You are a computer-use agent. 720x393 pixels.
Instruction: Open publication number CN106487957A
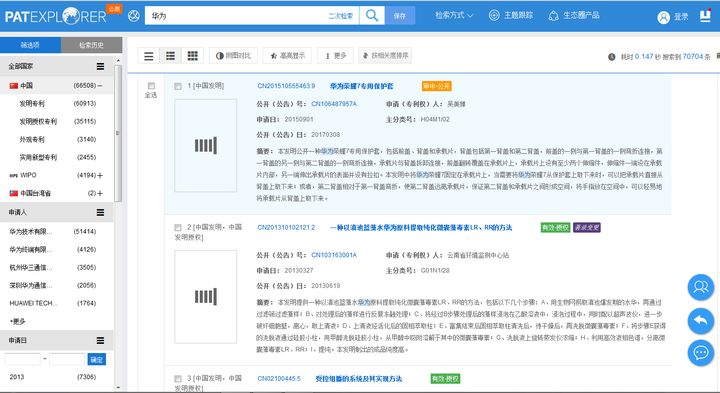(x=334, y=104)
